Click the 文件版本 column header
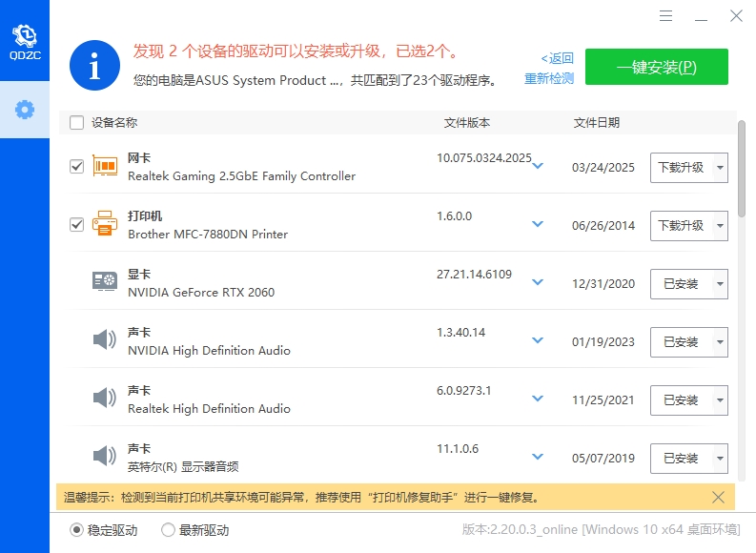 pos(467,122)
